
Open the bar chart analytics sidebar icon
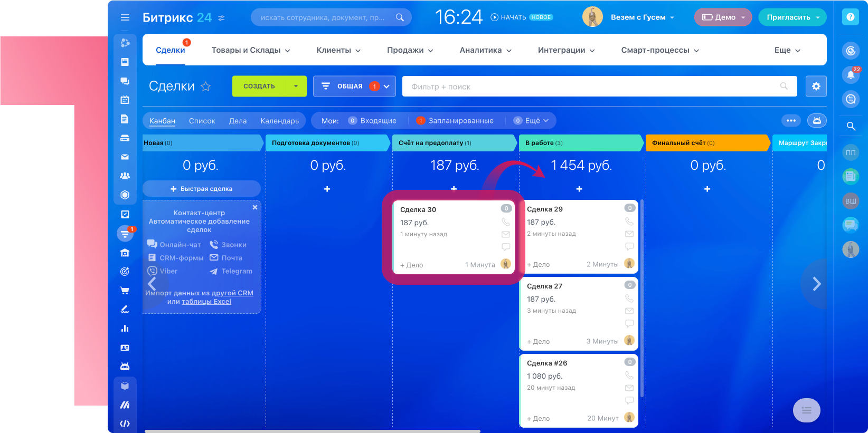(125, 328)
